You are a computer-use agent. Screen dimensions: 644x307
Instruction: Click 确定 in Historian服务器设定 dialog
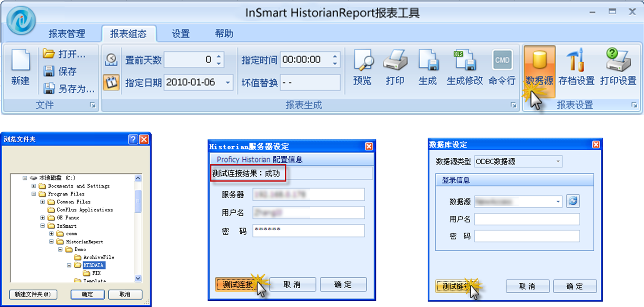(343, 285)
